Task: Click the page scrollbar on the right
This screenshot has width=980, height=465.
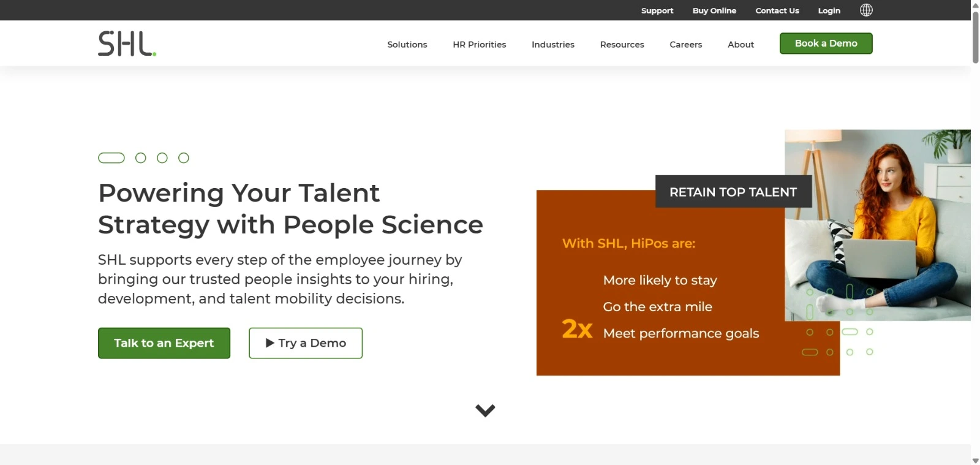Action: pyautogui.click(x=973, y=37)
